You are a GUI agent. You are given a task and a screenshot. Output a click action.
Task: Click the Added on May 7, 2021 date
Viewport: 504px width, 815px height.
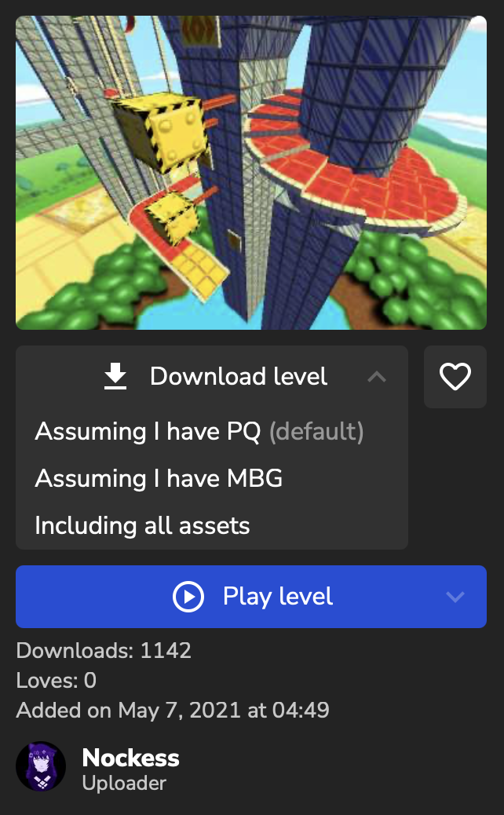pos(173,710)
